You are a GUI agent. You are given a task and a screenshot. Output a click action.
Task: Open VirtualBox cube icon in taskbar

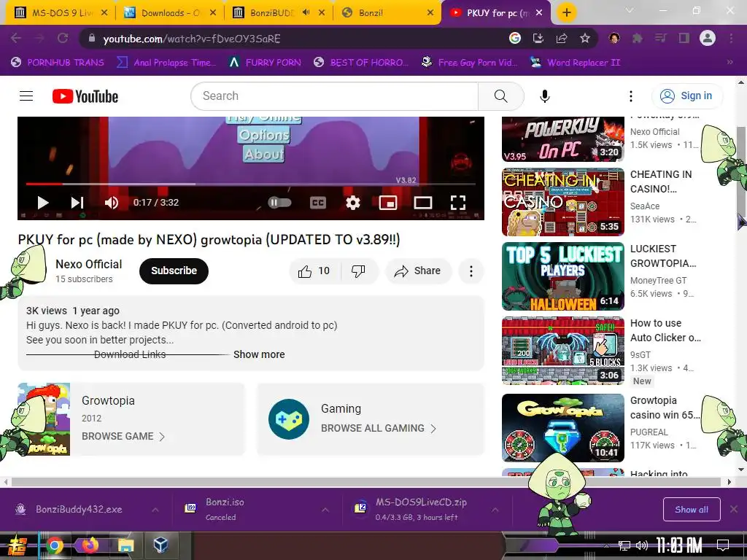(160, 545)
